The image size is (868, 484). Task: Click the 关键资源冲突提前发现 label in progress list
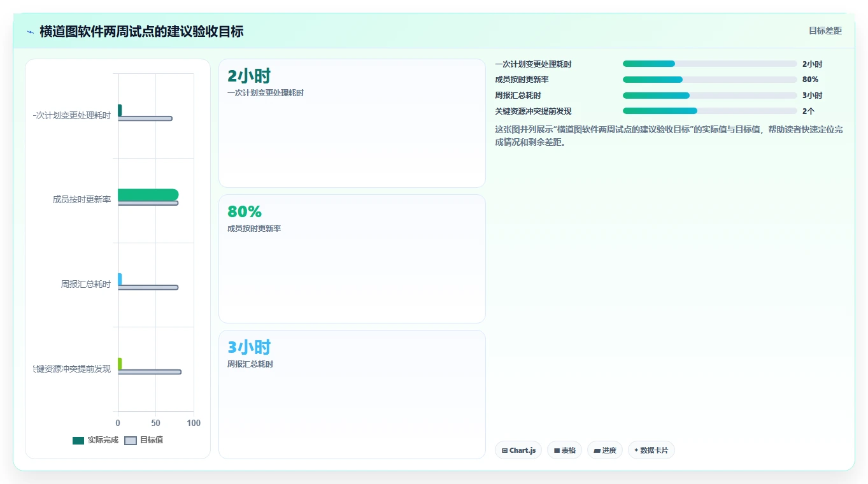tap(533, 111)
